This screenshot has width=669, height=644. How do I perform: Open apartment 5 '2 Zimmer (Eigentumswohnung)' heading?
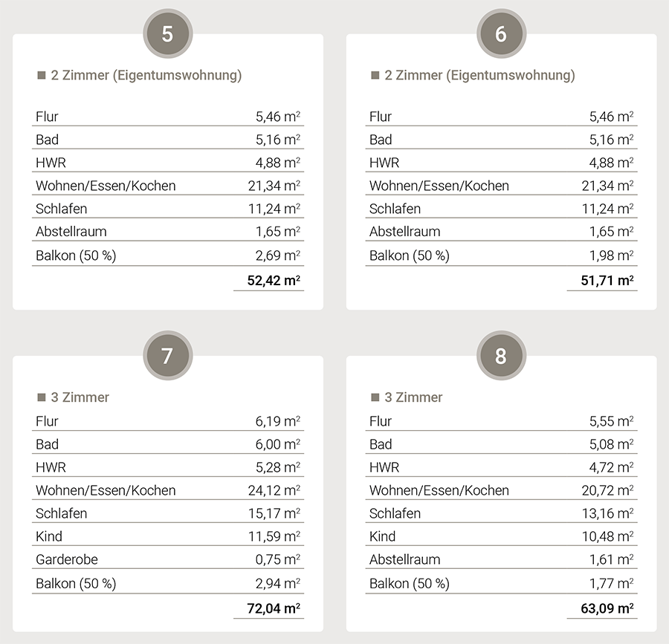[146, 75]
